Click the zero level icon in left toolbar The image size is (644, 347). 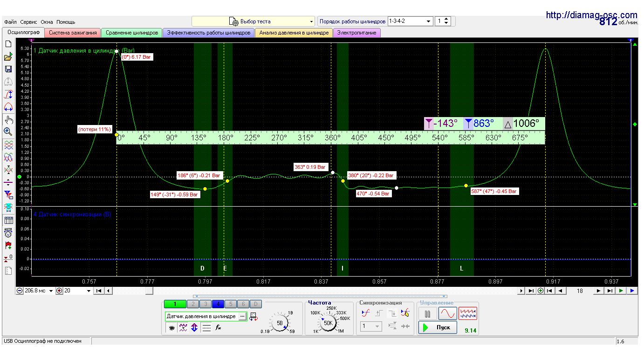pos(8,258)
